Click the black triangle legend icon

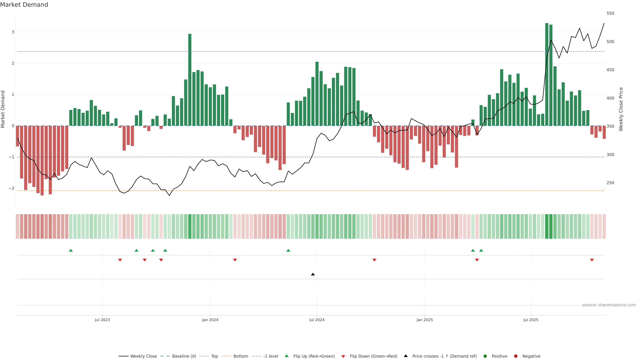coord(406,356)
